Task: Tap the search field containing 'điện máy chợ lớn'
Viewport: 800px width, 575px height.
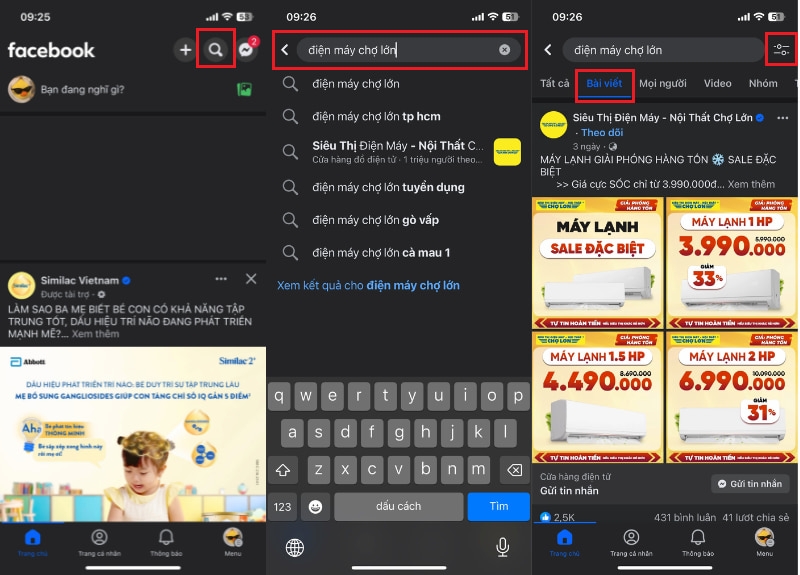Action: (x=409, y=49)
